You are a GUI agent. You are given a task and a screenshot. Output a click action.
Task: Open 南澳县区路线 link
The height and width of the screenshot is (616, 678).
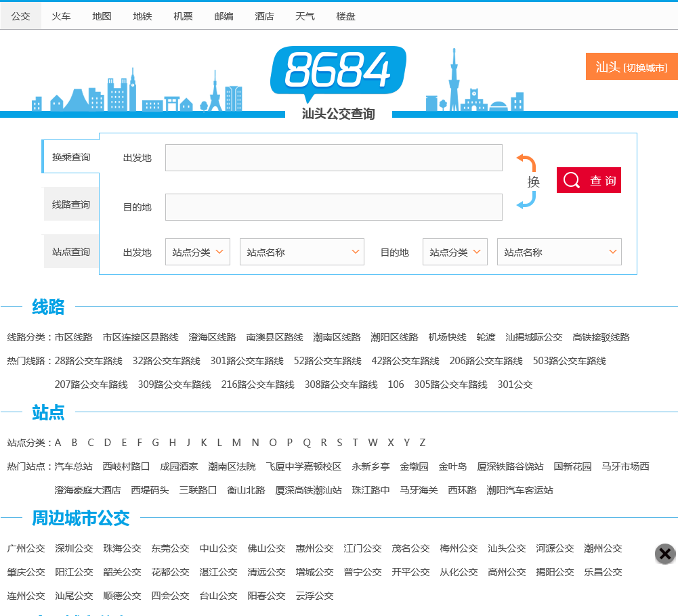274,337
